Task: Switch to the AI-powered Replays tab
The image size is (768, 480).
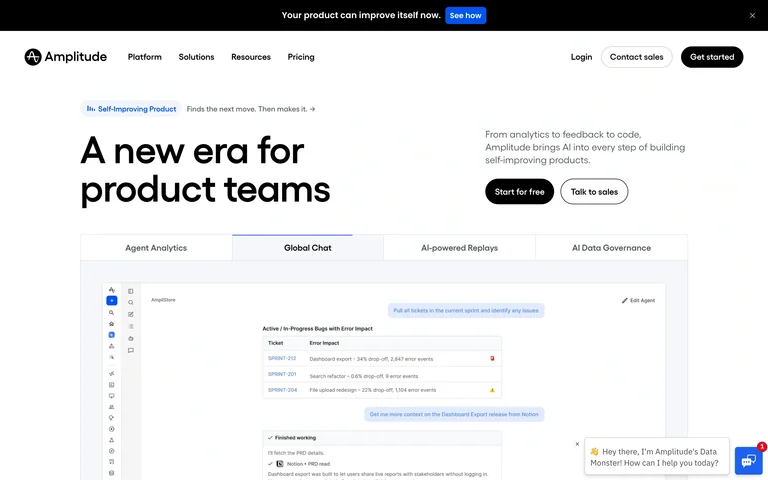Action: coord(459,248)
